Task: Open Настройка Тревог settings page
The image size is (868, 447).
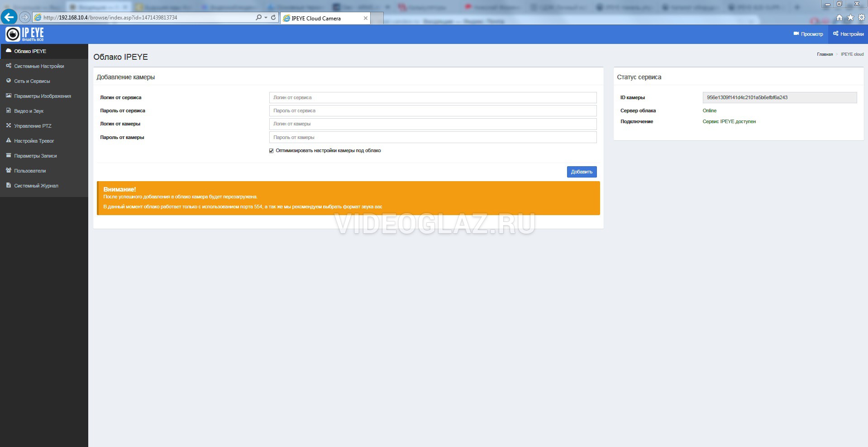Action: point(44,141)
